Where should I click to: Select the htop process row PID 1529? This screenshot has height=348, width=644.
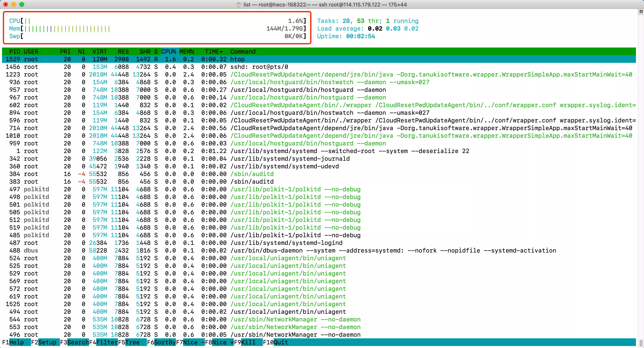pos(319,59)
